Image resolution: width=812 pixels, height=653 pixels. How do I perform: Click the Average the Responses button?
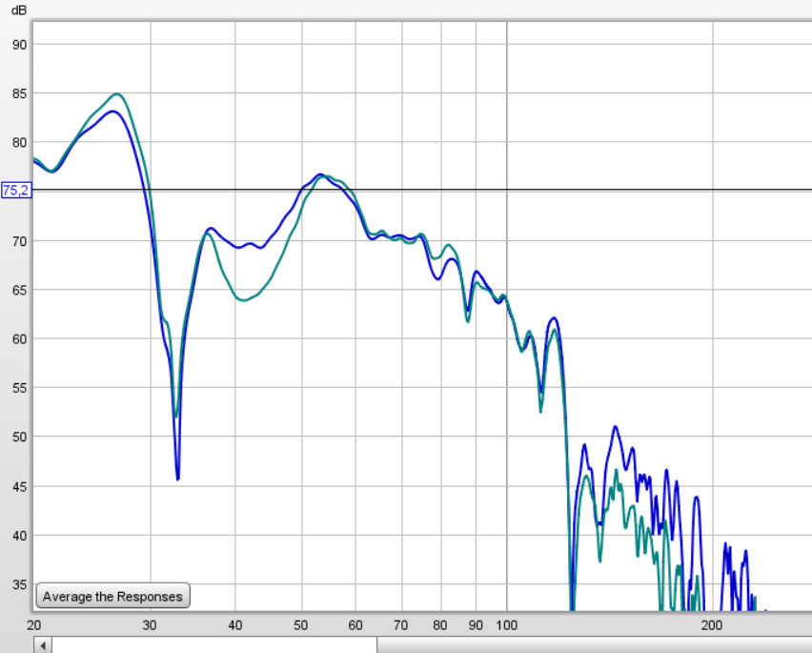[x=112, y=596]
